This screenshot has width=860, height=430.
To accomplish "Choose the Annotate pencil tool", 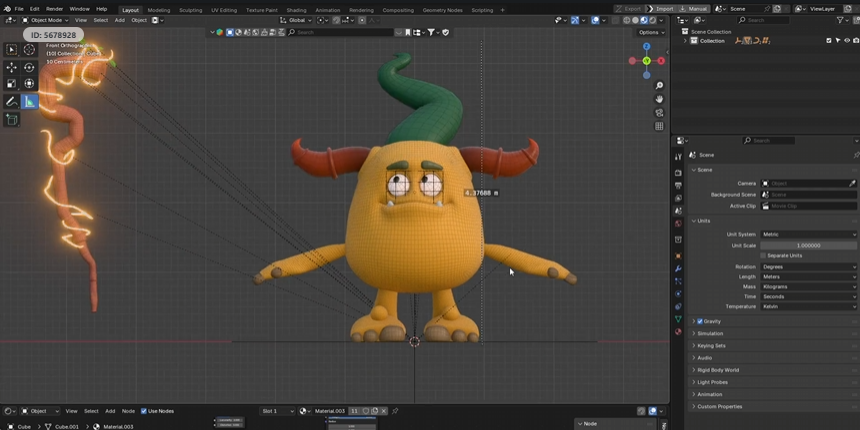I will 12,101.
